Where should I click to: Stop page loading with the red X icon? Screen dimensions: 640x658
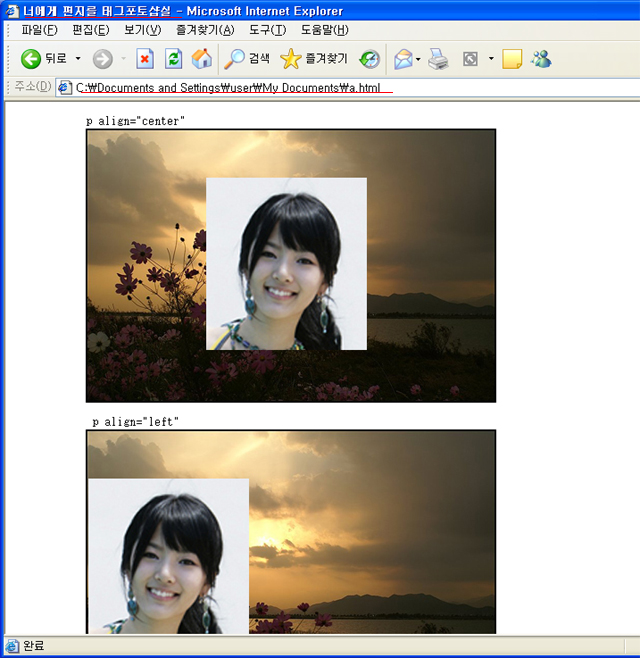145,58
